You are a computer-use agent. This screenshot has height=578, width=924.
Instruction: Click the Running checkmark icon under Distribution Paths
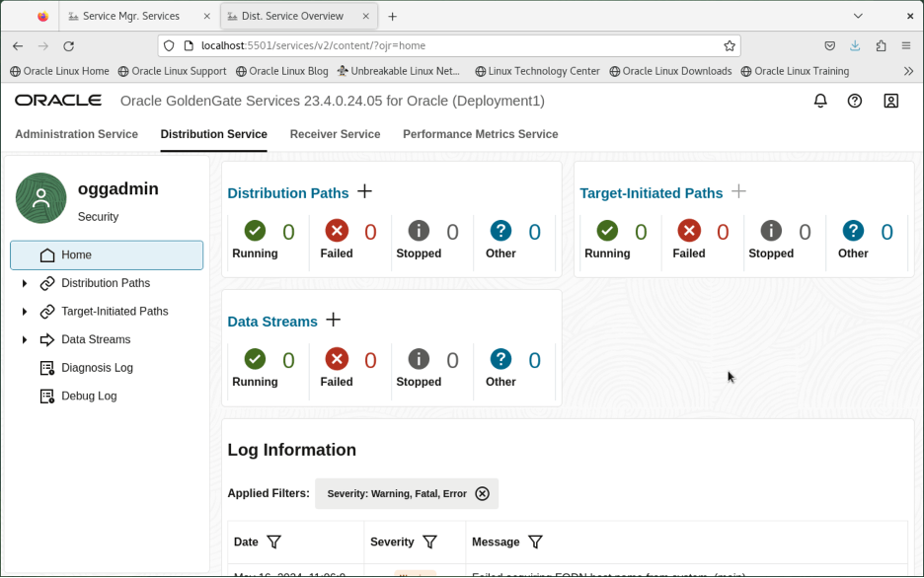click(x=255, y=231)
